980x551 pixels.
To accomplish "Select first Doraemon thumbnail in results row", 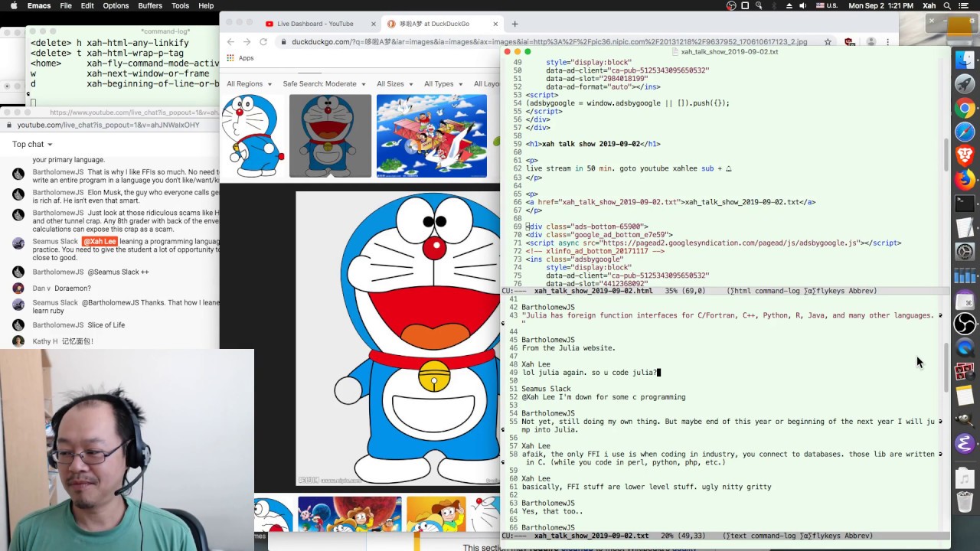I will point(253,135).
